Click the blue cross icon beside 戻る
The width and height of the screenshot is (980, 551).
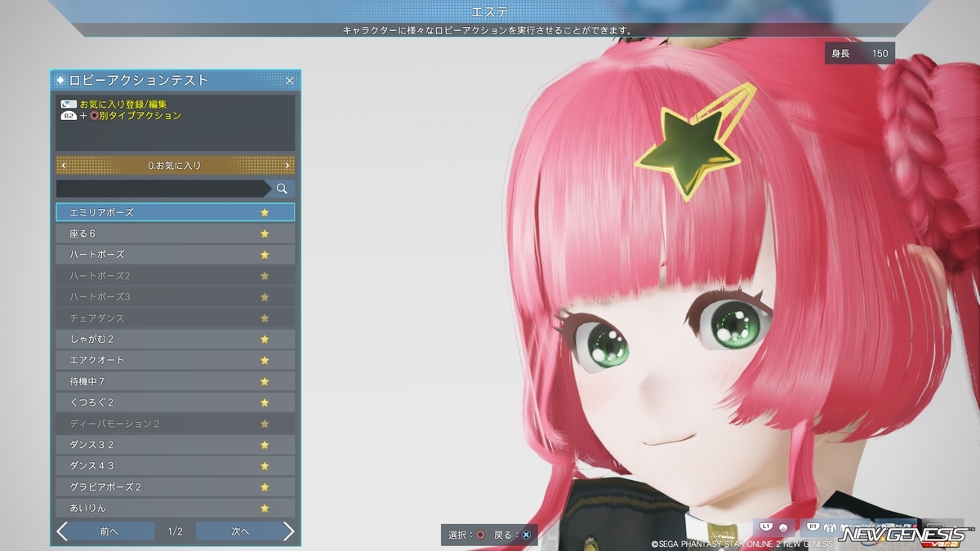(x=526, y=535)
